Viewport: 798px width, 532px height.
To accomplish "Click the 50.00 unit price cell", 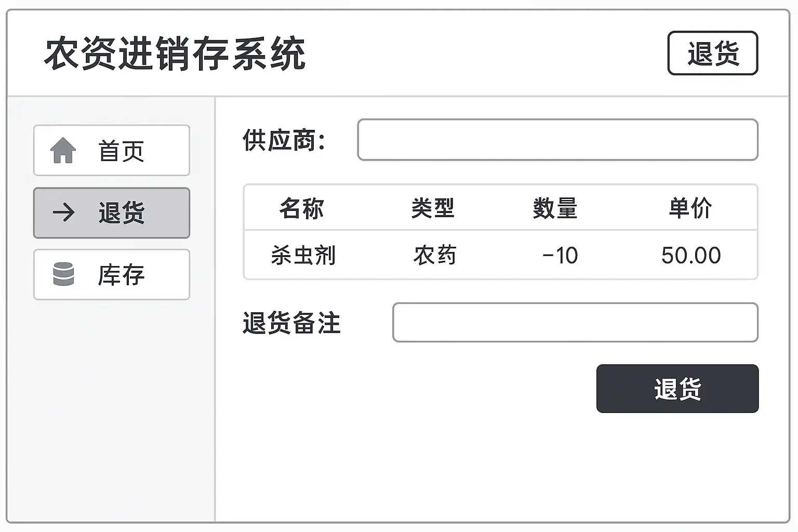I will point(691,256).
